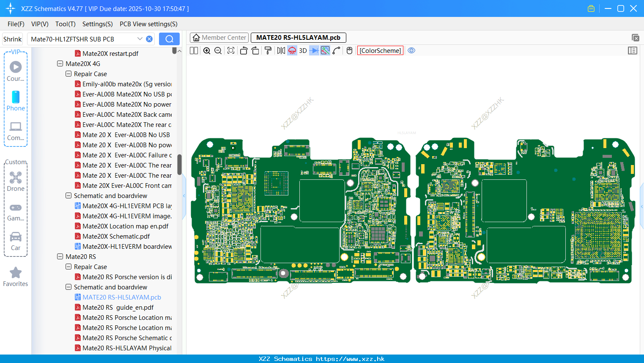
Task: Click the Shrink button
Action: click(x=12, y=39)
